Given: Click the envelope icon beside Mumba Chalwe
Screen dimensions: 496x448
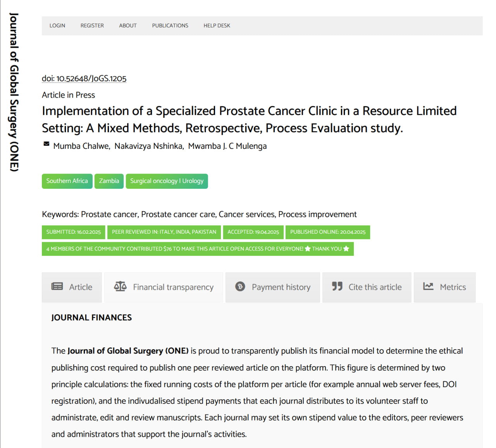Looking at the screenshot, I should [x=46, y=144].
